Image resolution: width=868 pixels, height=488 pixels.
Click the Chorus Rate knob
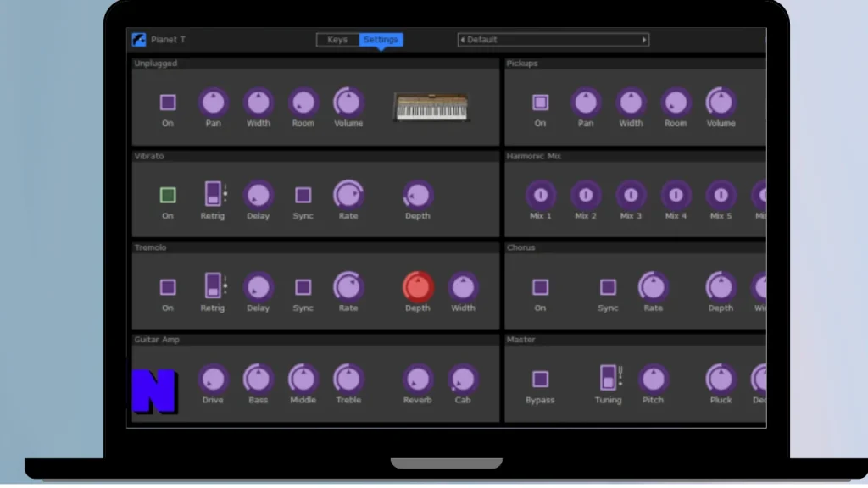[x=654, y=287]
